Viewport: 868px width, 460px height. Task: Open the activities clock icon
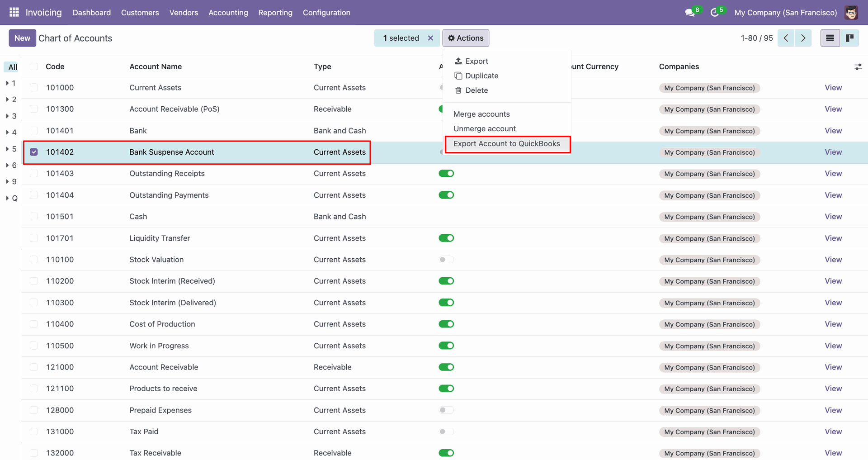point(714,13)
